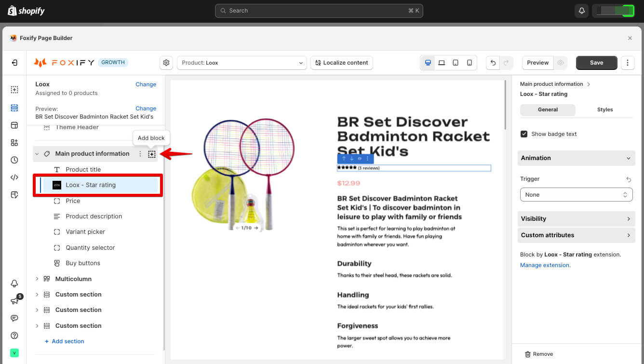Image resolution: width=644 pixels, height=364 pixels.
Task: Open the history clock sidebar icon
Action: point(14,160)
